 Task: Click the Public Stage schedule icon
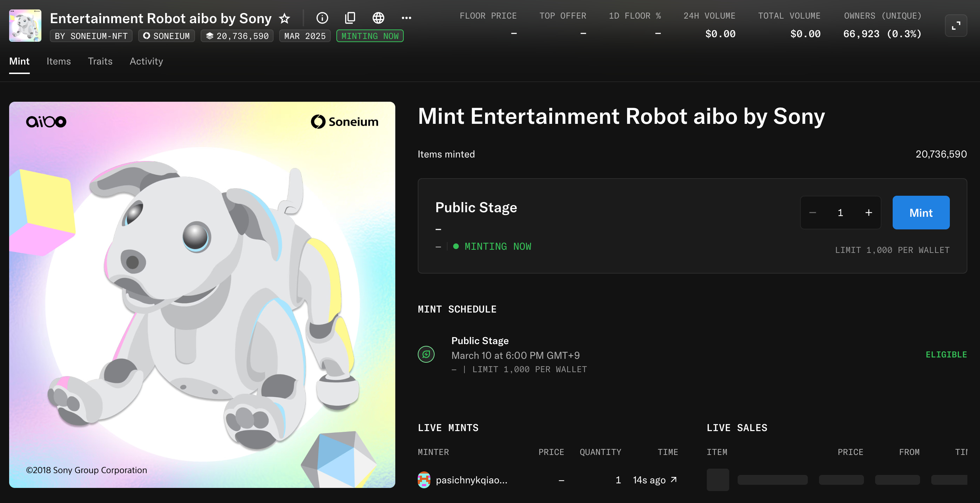426,354
